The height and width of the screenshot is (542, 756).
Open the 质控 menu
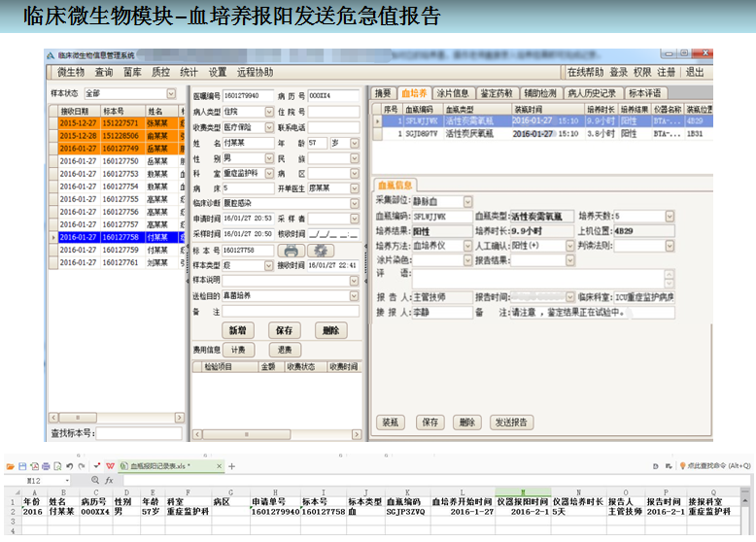[x=160, y=72]
